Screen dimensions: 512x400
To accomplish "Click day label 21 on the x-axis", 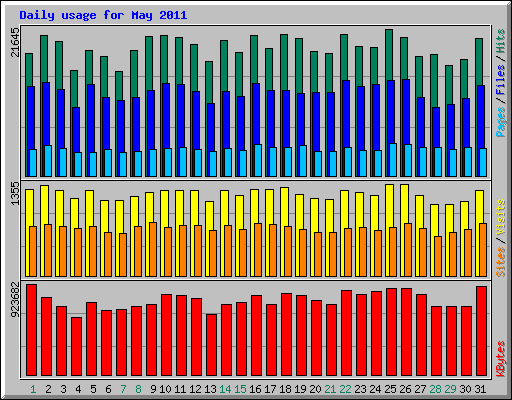I will click(x=330, y=389).
